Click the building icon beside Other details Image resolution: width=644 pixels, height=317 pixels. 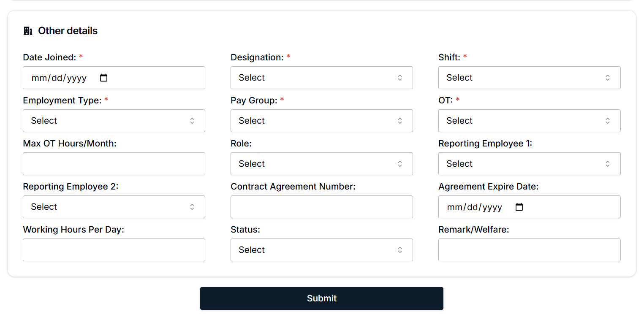click(27, 30)
